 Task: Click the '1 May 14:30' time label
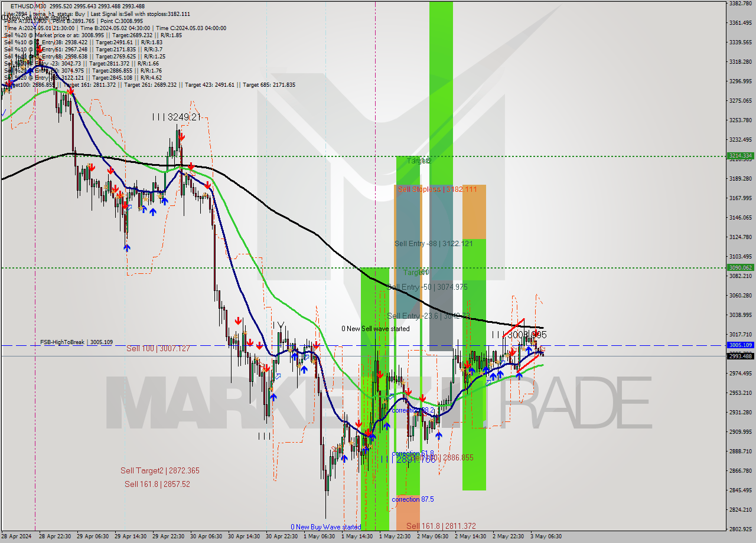click(358, 537)
